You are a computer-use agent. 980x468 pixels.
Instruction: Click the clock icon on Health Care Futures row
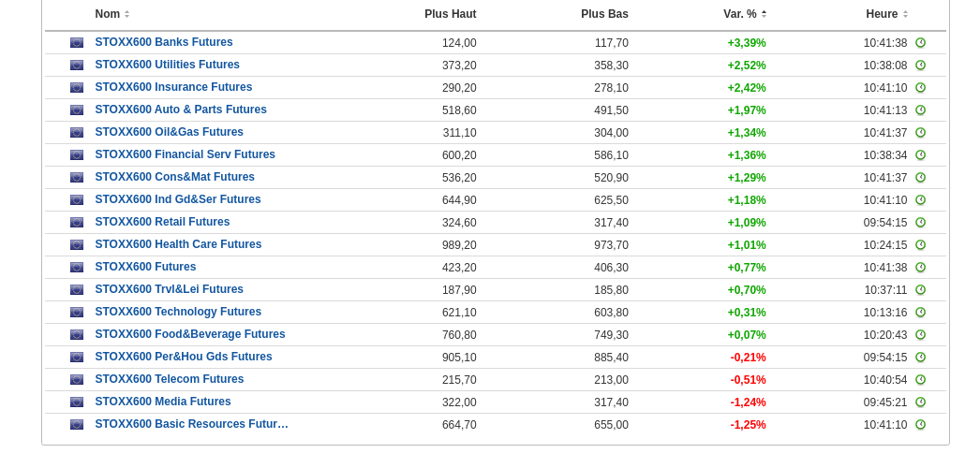920,245
